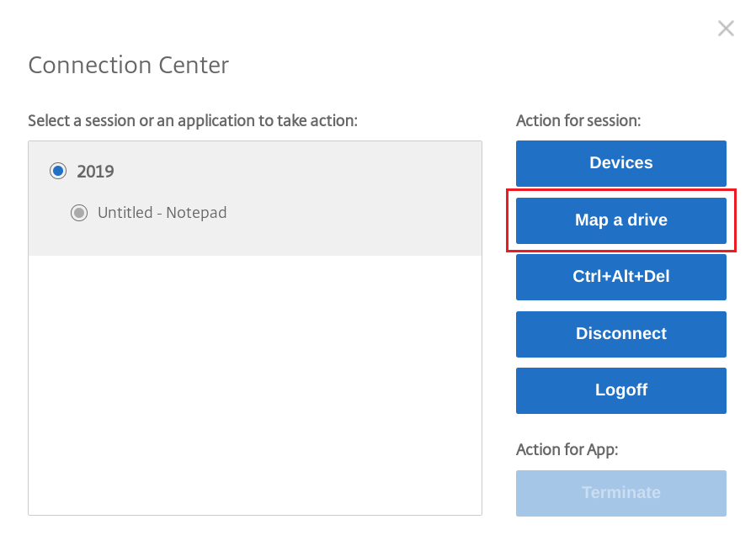This screenshot has height=546, width=756.
Task: Click the empty white session list area
Action: [254, 387]
